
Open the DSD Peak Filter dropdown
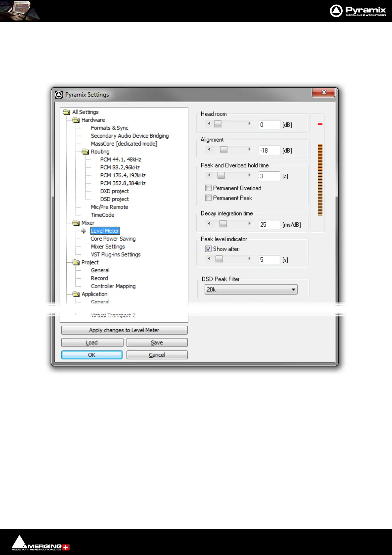click(x=251, y=289)
